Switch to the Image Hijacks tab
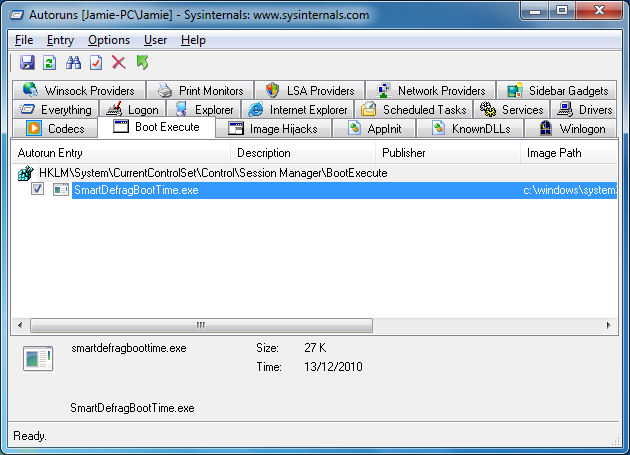 [273, 129]
